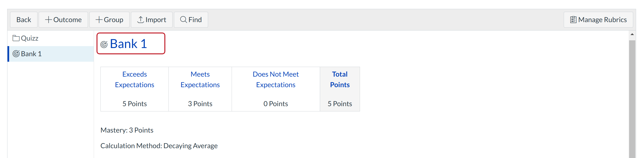This screenshot has width=644, height=158.
Task: Click the Exceeds Expectations rating
Action: 135,79
